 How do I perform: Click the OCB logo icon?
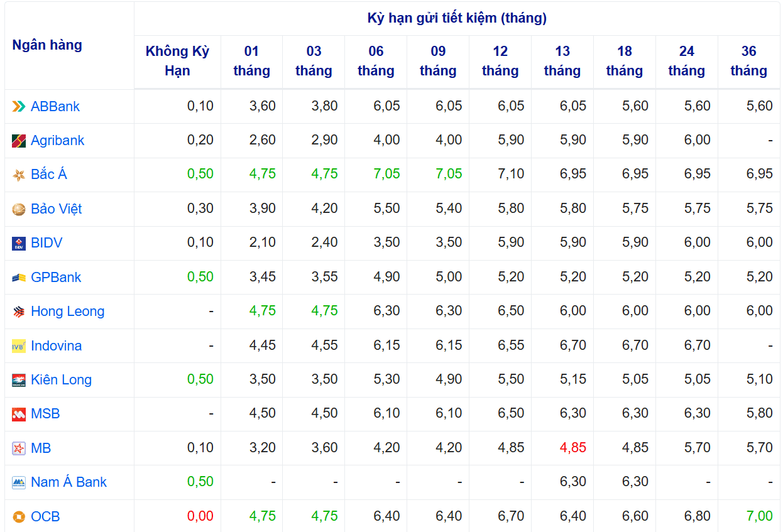point(19,517)
